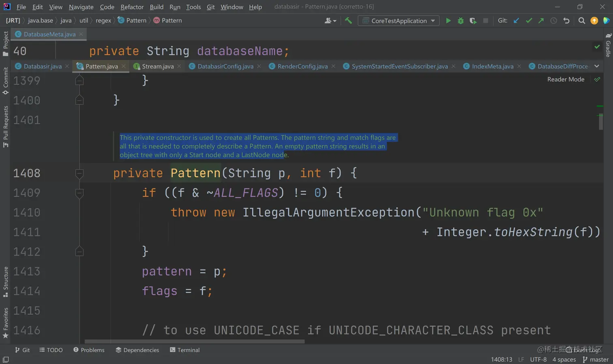Commit changes with Git checkmark icon

click(x=529, y=21)
